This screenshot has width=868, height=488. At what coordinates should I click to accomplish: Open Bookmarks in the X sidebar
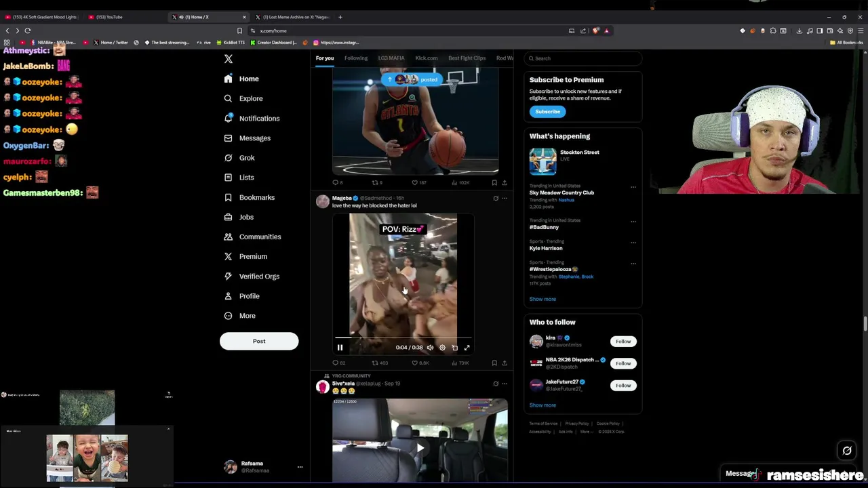(249, 197)
